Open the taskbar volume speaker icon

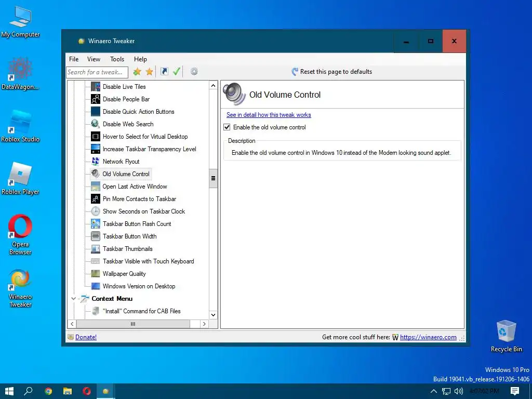point(458,391)
